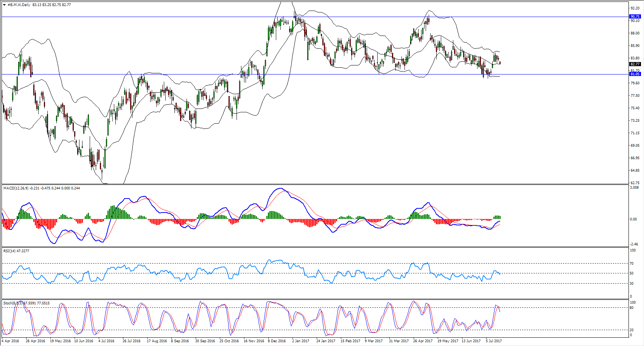Click the 30 Sep 2016 date label
The image size is (644, 346).
[205, 341]
